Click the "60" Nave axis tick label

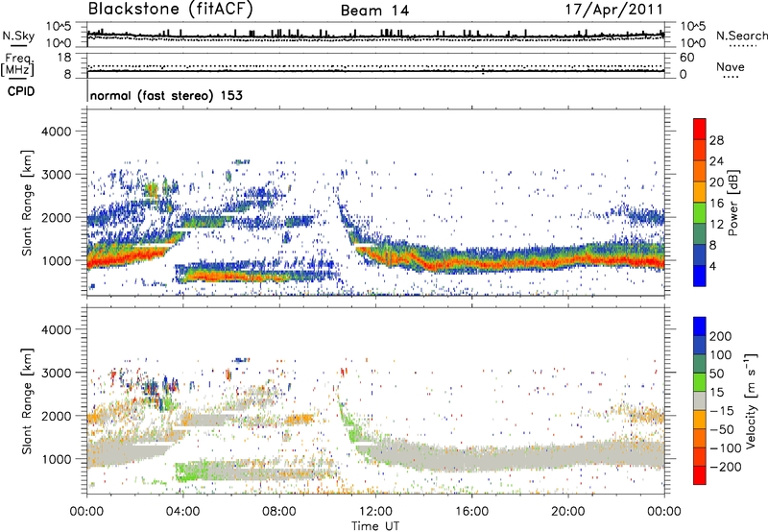pos(686,58)
